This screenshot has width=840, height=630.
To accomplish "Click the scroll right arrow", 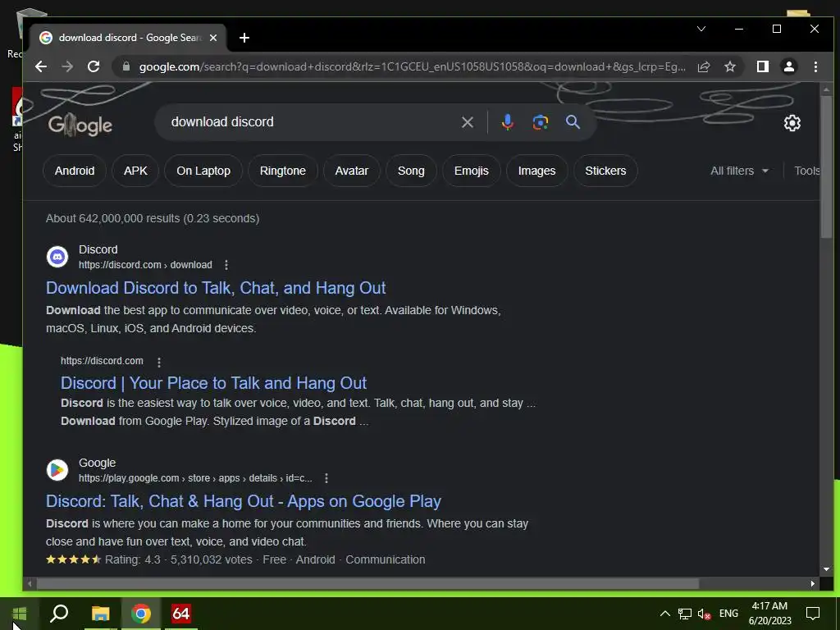I will point(813,584).
